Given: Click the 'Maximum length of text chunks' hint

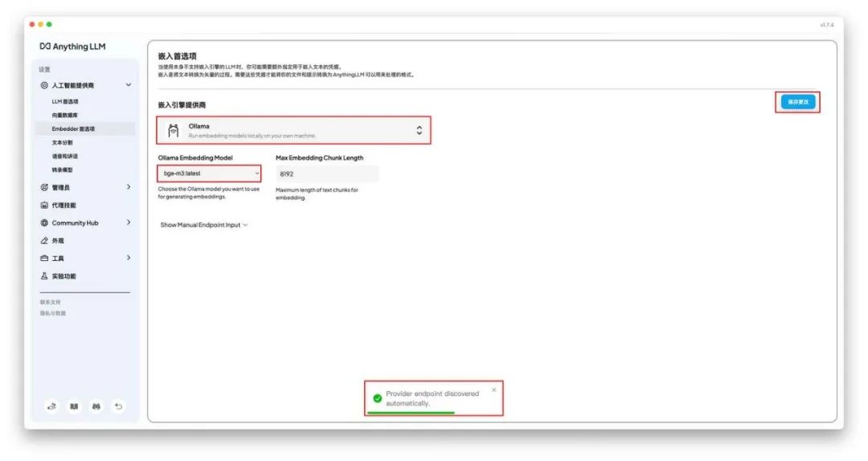Looking at the screenshot, I should tap(317, 194).
